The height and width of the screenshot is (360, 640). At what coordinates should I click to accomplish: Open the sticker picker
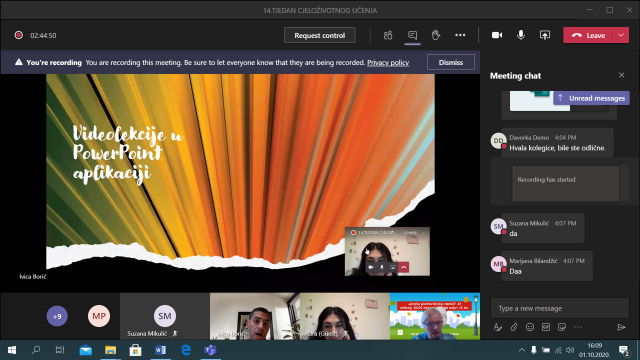[562, 327]
